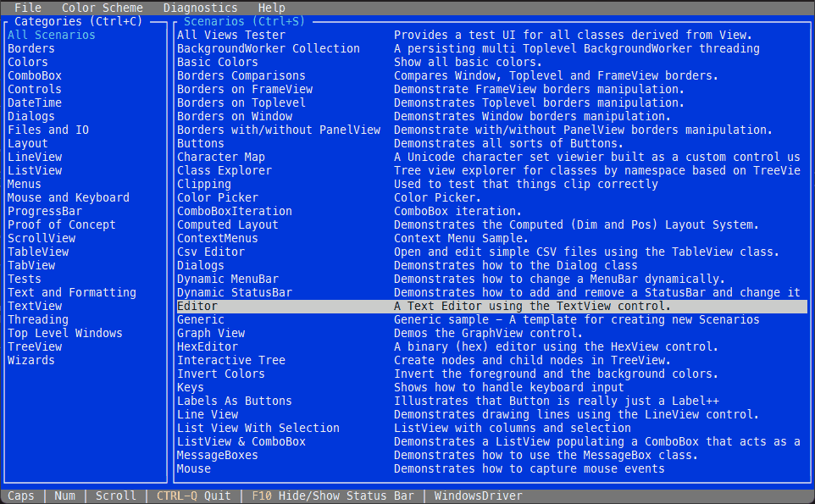Select the LineView category
The width and height of the screenshot is (815, 504).
click(x=34, y=157)
